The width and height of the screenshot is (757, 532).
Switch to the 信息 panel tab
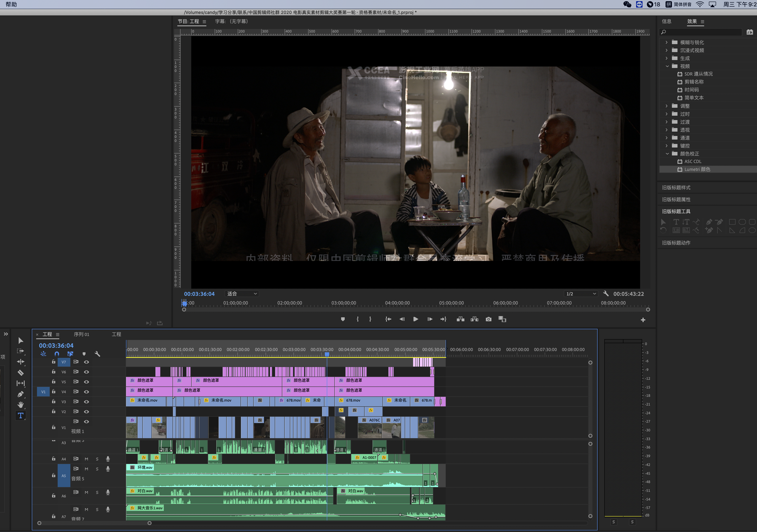coord(666,21)
